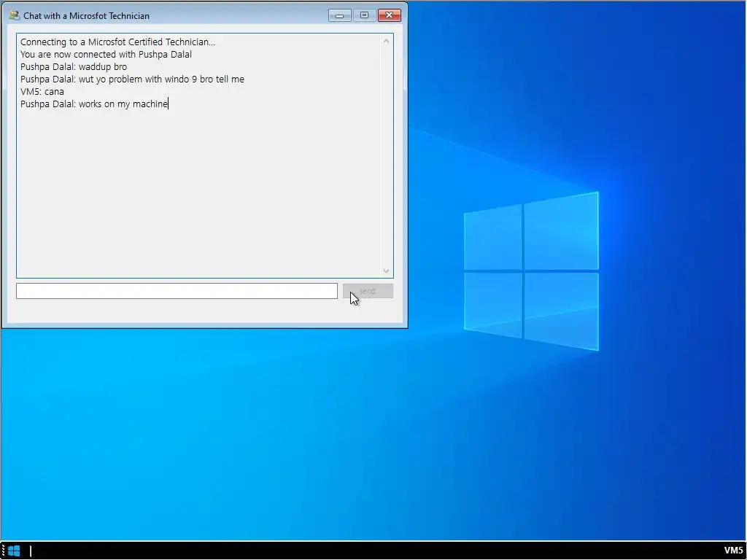Viewport: 747px width, 560px height.
Task: Click the chat log scroll up arrow
Action: point(387,42)
